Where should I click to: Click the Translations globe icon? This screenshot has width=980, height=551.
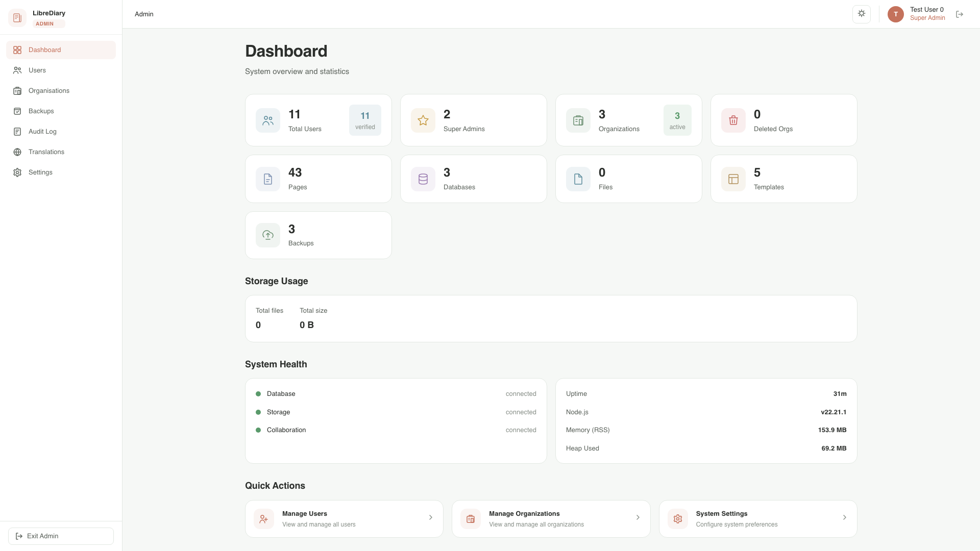click(x=18, y=152)
